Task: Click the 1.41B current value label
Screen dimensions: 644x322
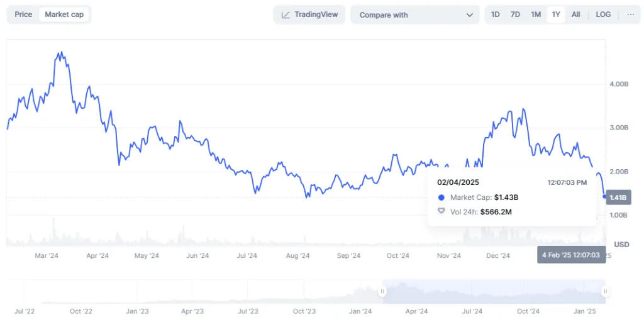Action: pyautogui.click(x=618, y=197)
